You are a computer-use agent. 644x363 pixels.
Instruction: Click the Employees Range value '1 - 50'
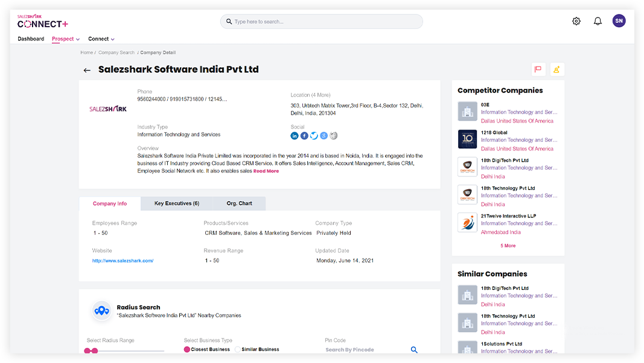(x=101, y=233)
